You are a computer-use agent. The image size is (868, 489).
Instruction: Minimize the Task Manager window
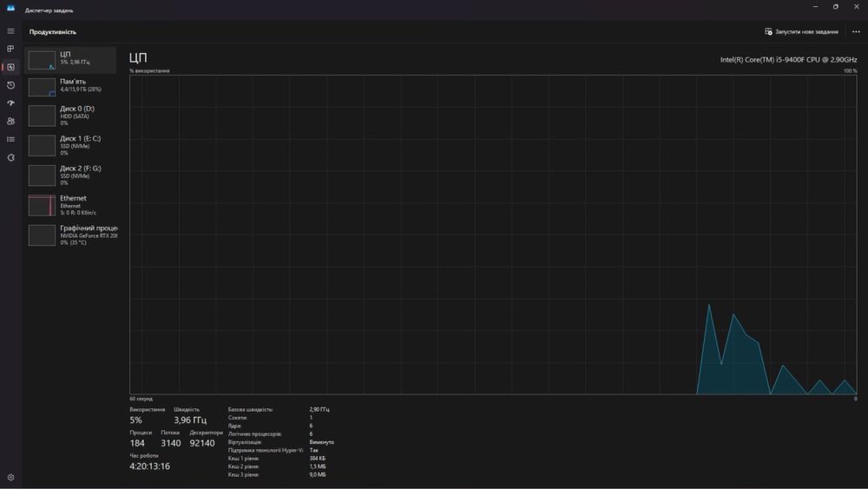tap(815, 7)
